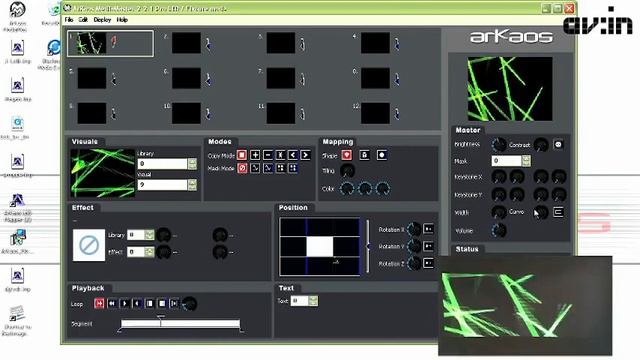Screen dimensions: 640x360
Task: Click the Visuals Library input field
Action: click(163, 164)
